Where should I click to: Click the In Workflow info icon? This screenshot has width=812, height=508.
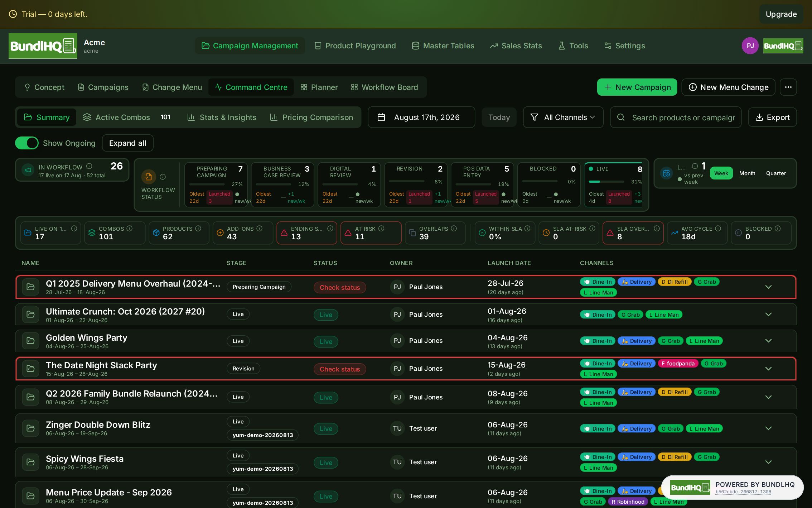click(x=89, y=166)
